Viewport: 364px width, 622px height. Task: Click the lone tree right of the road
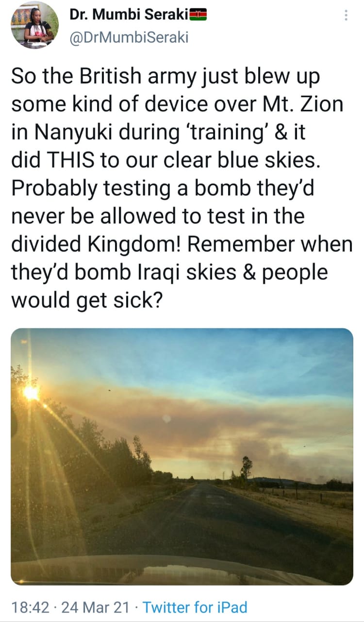[x=247, y=468]
